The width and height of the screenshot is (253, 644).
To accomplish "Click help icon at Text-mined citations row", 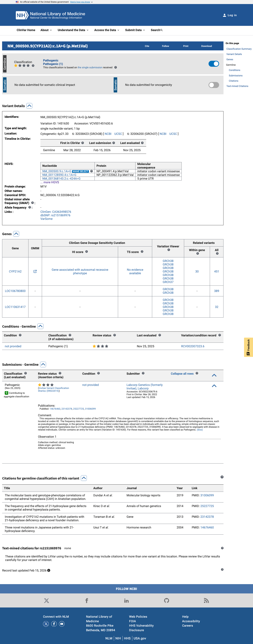I will tap(222, 548).
